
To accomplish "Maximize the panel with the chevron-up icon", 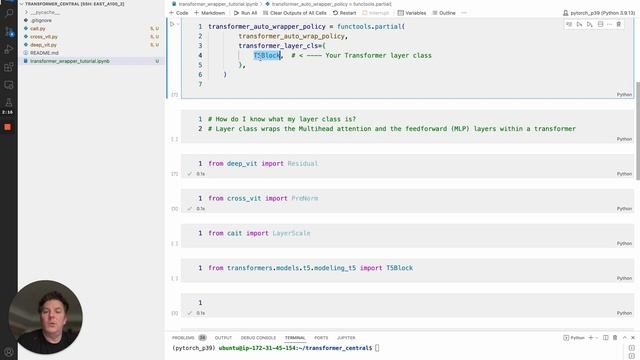I will click(624, 338).
